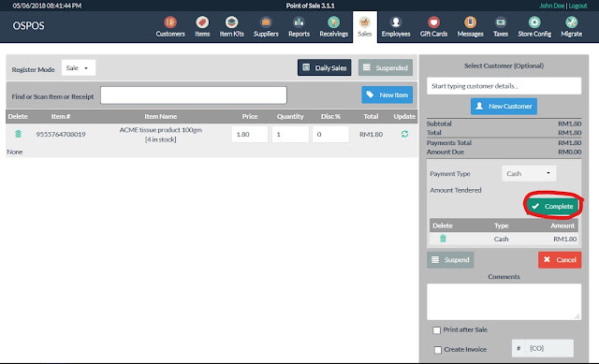
Task: Open the Customers module
Action: (170, 27)
